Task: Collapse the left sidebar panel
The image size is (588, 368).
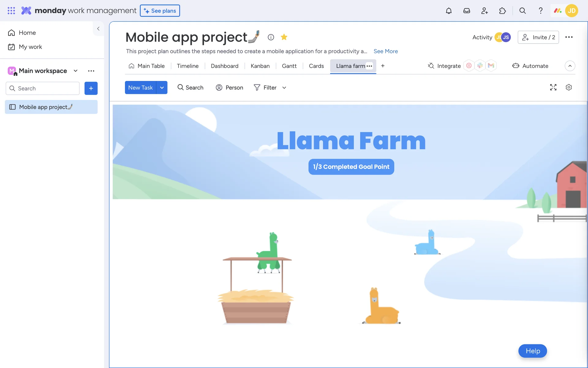Action: 98,29
